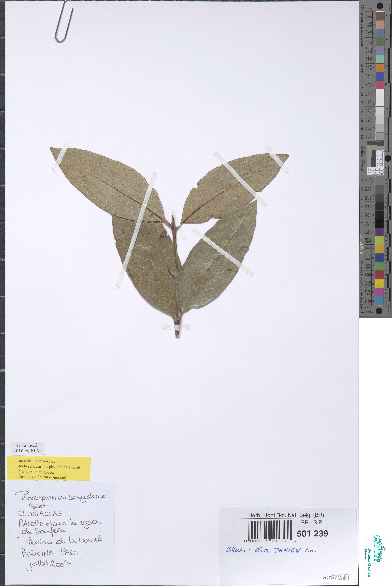The image size is (392, 586).
Task: Click the handwritten 'CLUSIACEAE' family name
Action: click(x=40, y=513)
